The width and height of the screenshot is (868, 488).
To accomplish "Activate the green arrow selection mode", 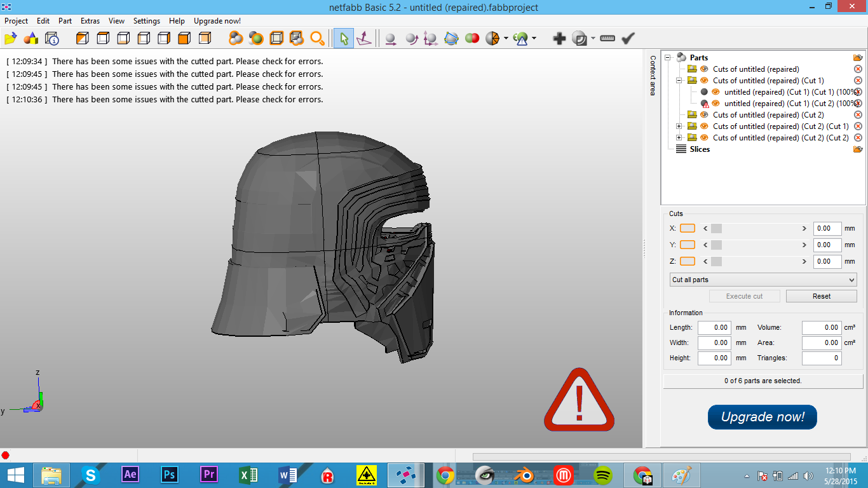I will click(x=344, y=39).
